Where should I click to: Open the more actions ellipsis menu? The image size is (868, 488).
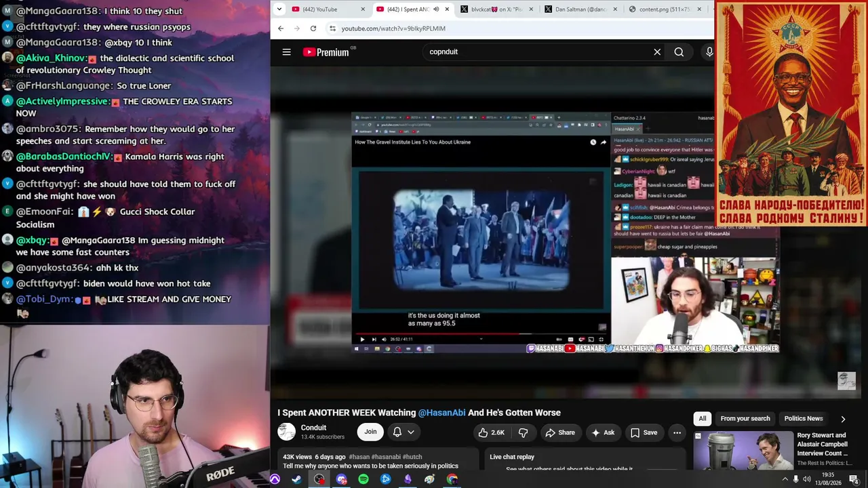click(x=677, y=432)
